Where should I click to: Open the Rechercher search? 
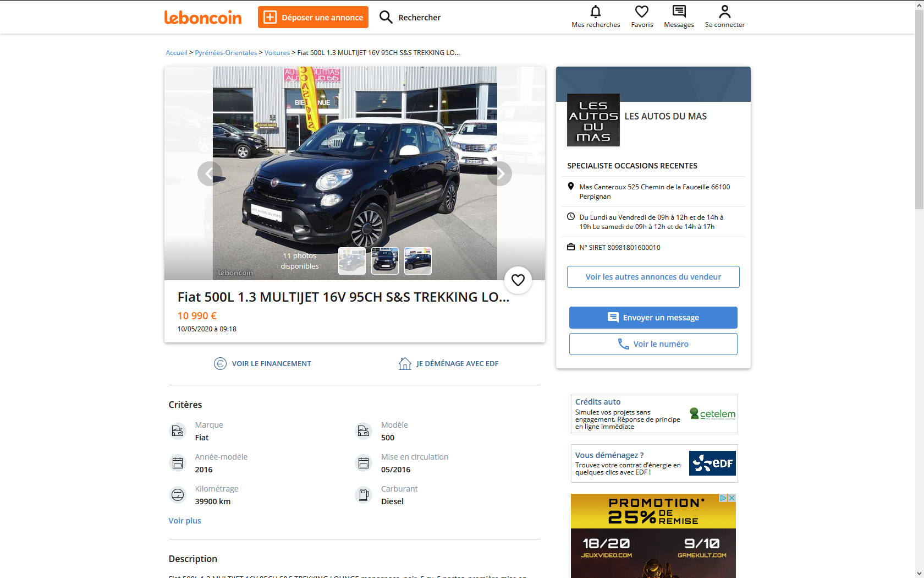(x=410, y=17)
